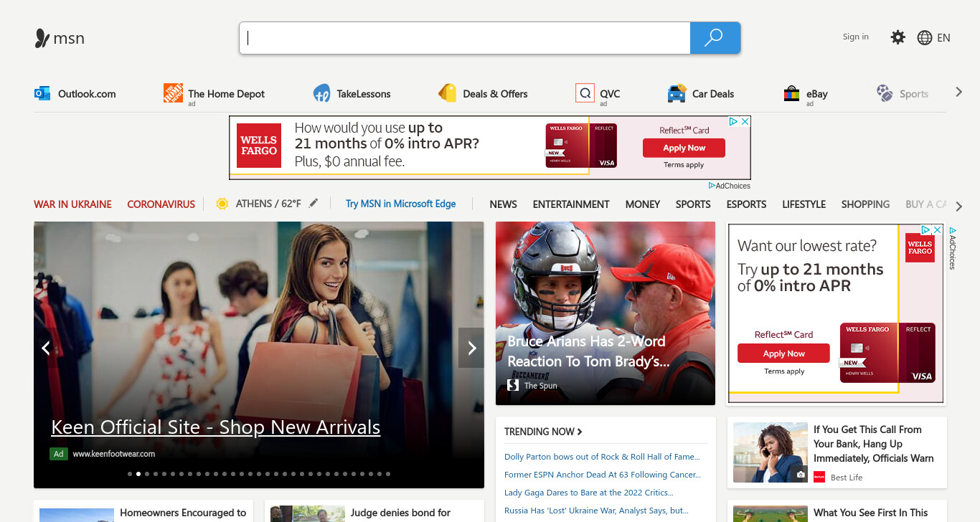
Task: Click the camera gallery icon on bank call article
Action: pos(801,475)
